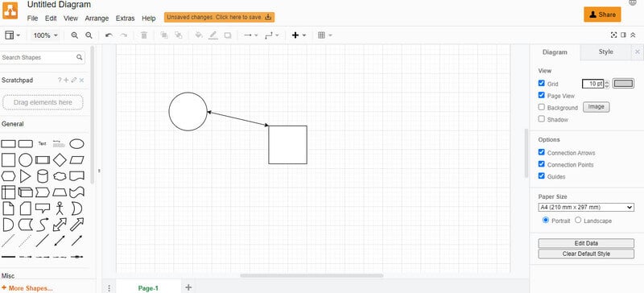Image resolution: width=644 pixels, height=293 pixels.
Task: Open the Waypoints style dropdown
Action: (x=272, y=35)
